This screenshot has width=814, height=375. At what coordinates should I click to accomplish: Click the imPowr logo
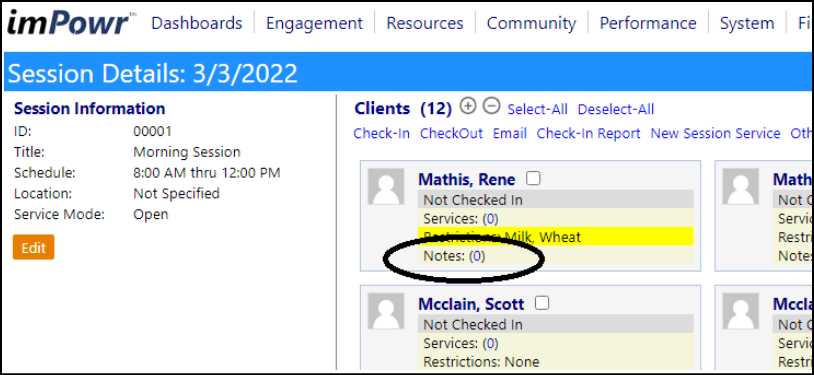(x=71, y=23)
